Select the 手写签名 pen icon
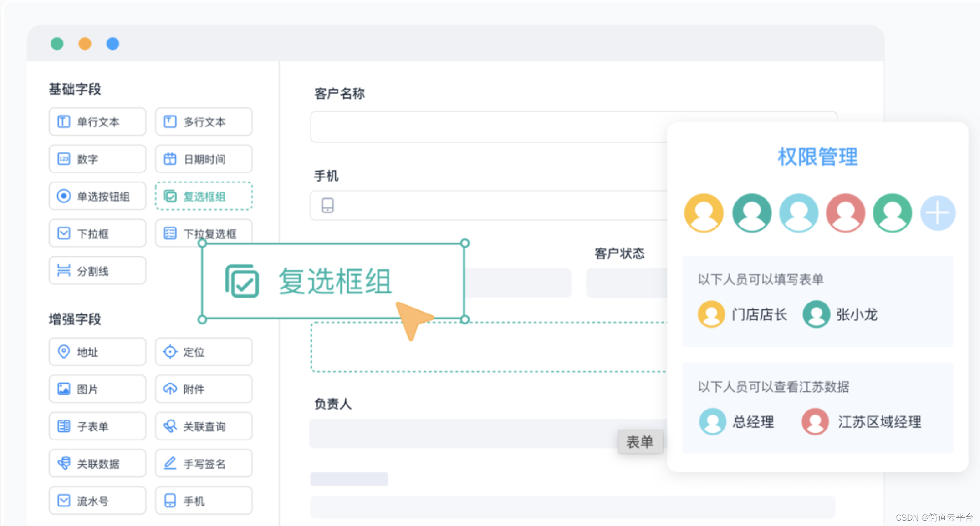This screenshot has height=526, width=980. (170, 463)
